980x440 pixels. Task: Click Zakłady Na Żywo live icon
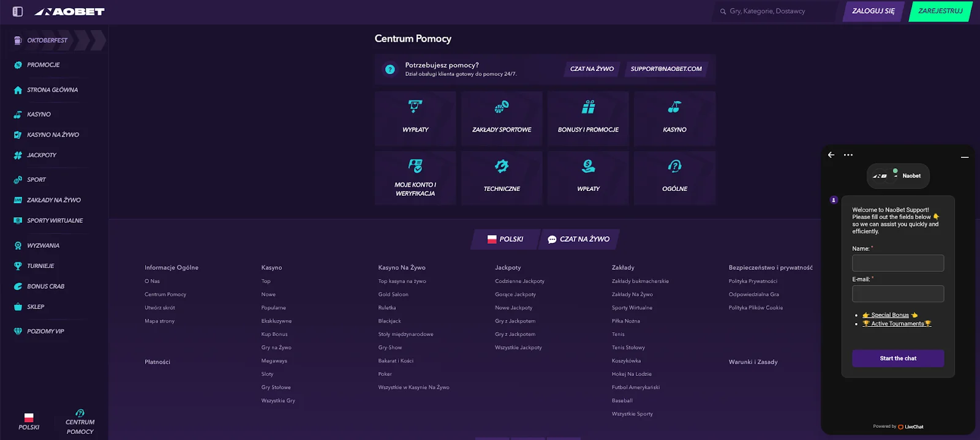18,200
